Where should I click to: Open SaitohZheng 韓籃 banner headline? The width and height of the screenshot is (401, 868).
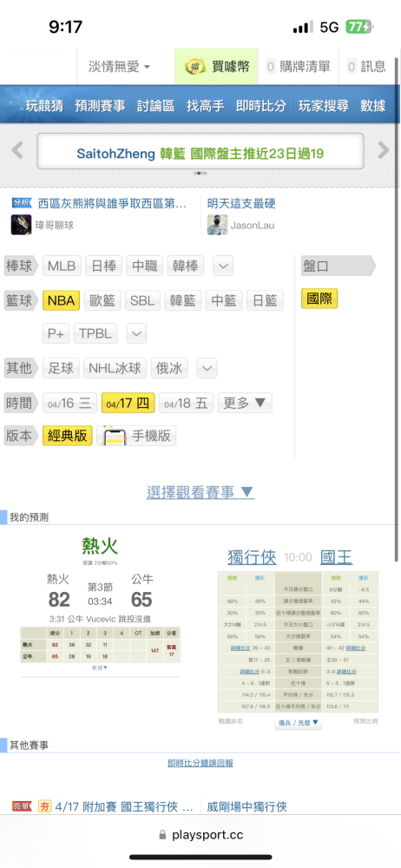(x=200, y=154)
